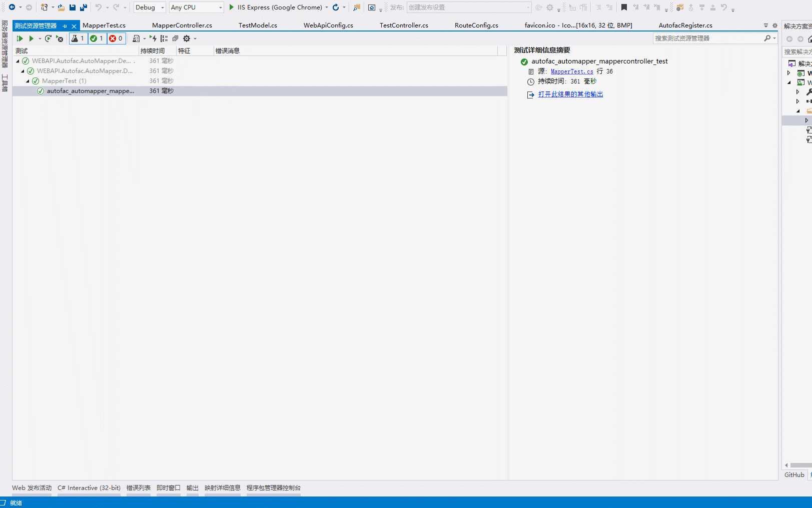Viewport: 812px width, 508px height.
Task: Click the New Project icon in toolbar
Action: (x=45, y=7)
